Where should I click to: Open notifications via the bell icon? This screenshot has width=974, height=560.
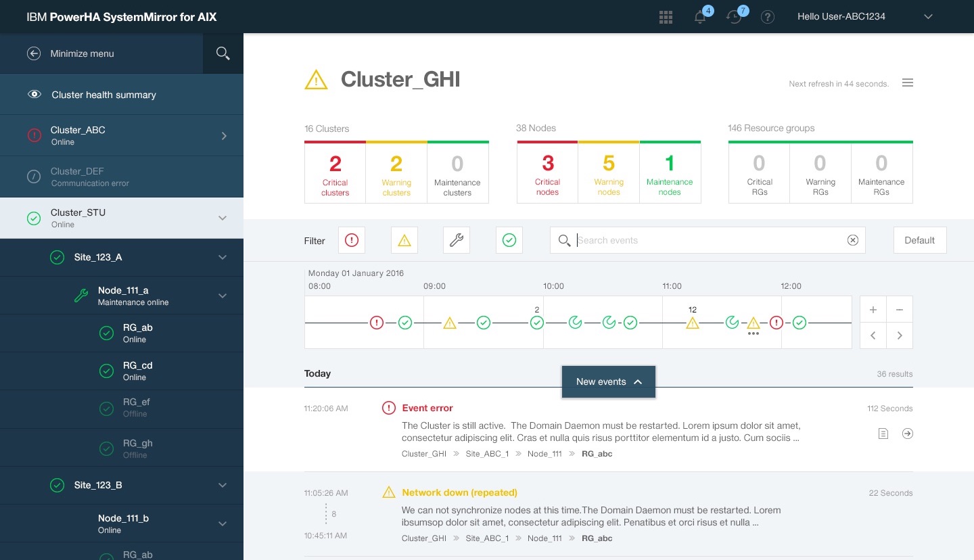700,17
